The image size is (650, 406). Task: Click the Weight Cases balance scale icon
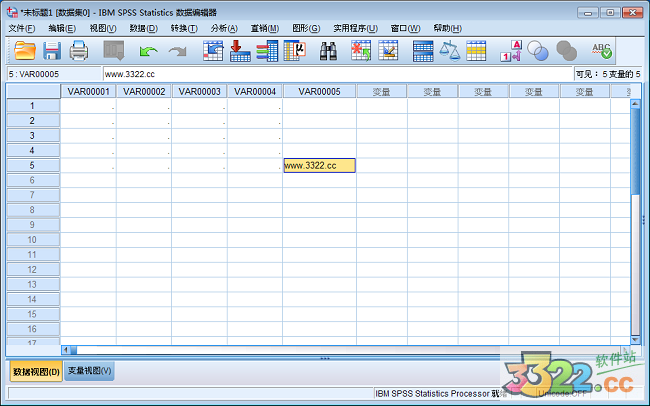(x=450, y=50)
